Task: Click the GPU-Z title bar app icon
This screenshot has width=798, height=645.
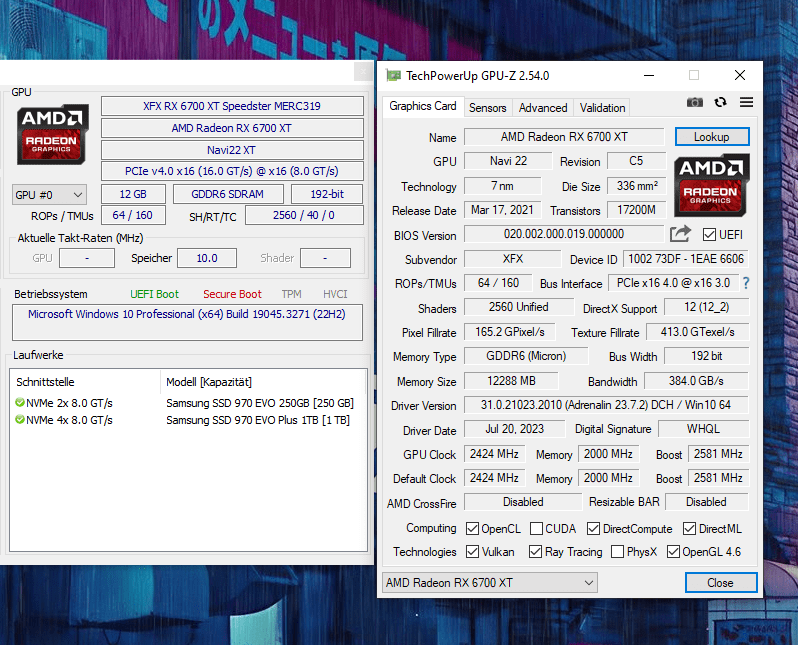Action: coord(393,76)
